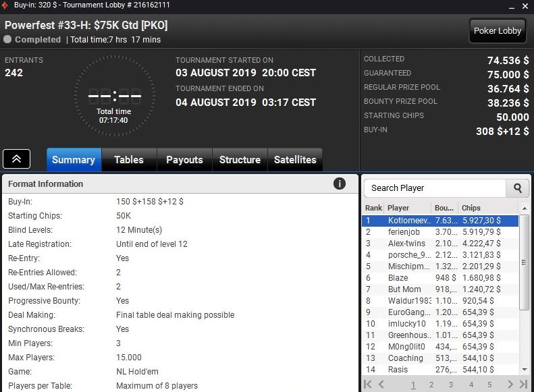Click the Search Player input field

click(435, 188)
